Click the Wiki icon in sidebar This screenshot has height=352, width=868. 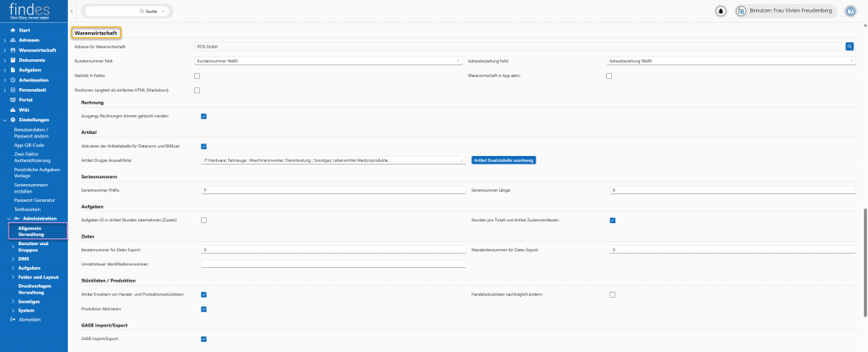(x=13, y=110)
